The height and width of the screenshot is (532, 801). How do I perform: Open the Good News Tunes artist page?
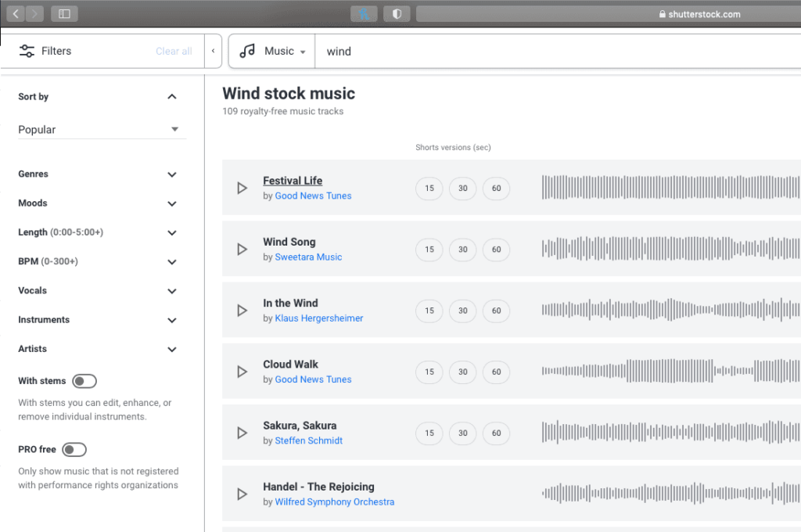[x=313, y=196]
